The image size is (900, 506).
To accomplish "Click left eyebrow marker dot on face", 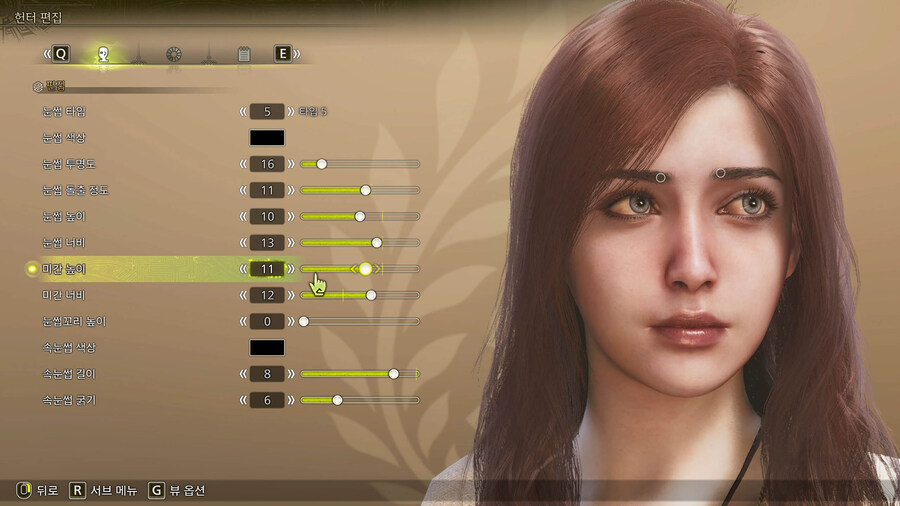I will [x=660, y=178].
